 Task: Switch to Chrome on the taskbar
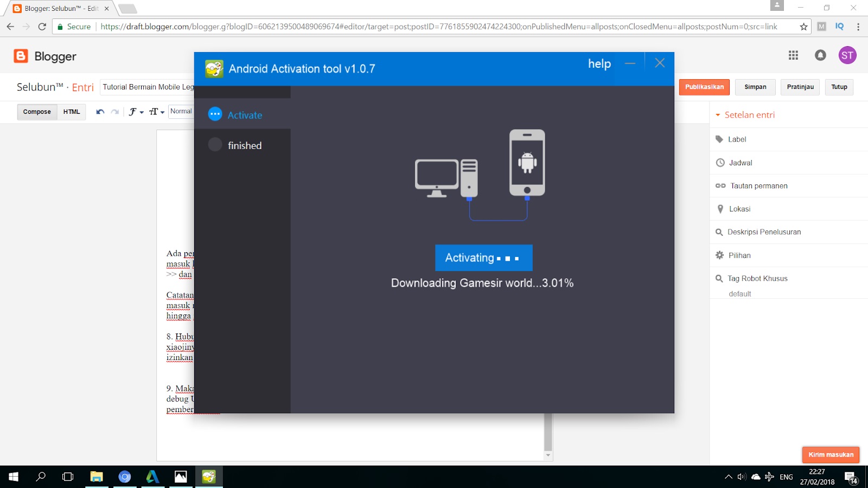click(x=125, y=477)
